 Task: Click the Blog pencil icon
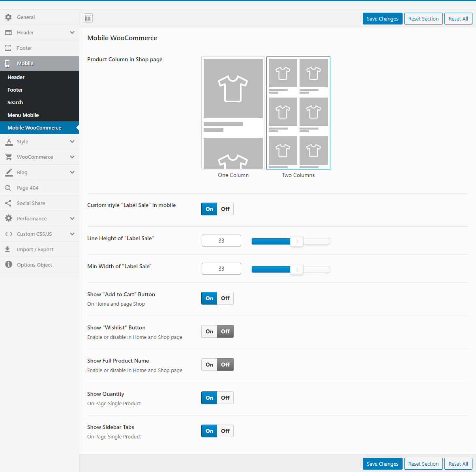coord(9,172)
